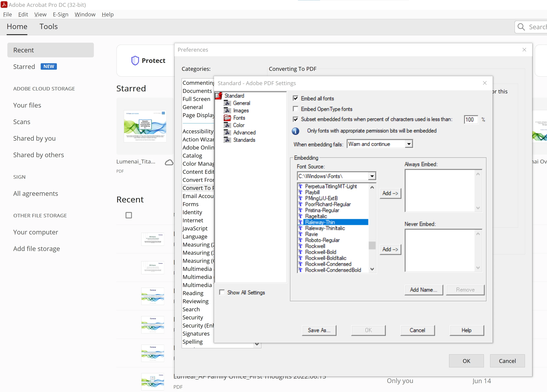This screenshot has width=547, height=392.
Task: Click the Standard job options icon
Action: click(218, 96)
